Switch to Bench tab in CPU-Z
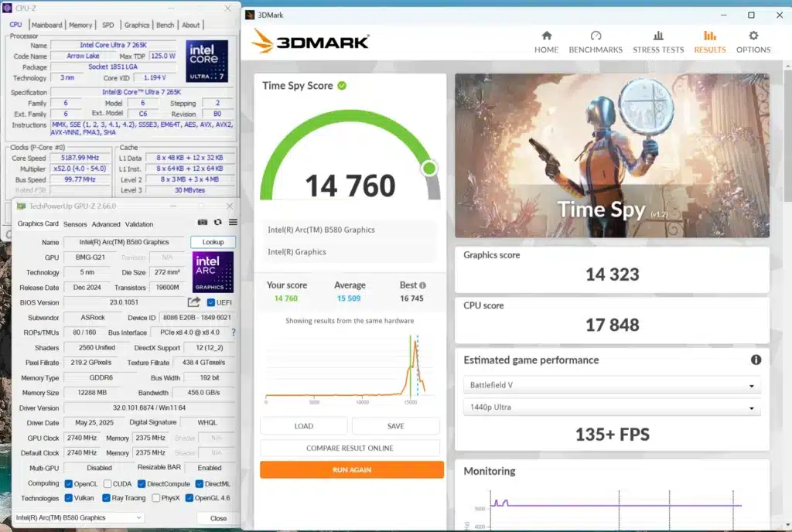 tap(166, 25)
